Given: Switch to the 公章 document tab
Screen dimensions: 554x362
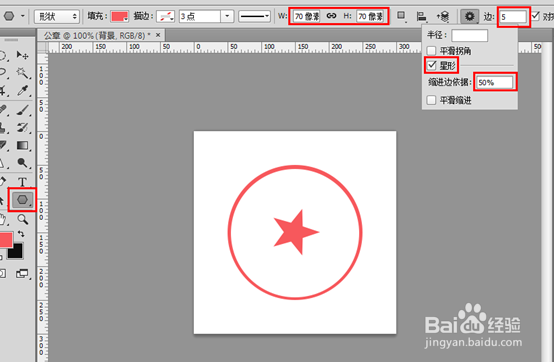Looking at the screenshot, I should tap(97, 35).
